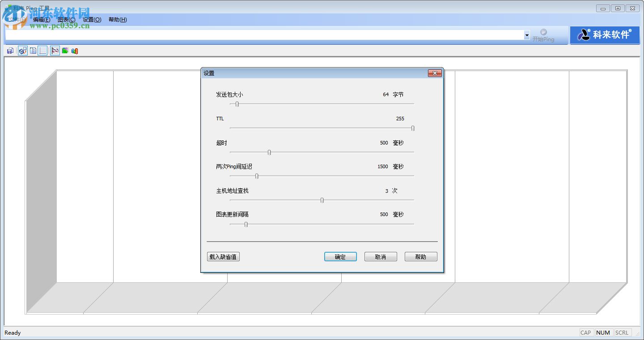Viewport: 644px width, 340px height.
Task: Toggle CAP indicator in status bar
Action: click(586, 332)
